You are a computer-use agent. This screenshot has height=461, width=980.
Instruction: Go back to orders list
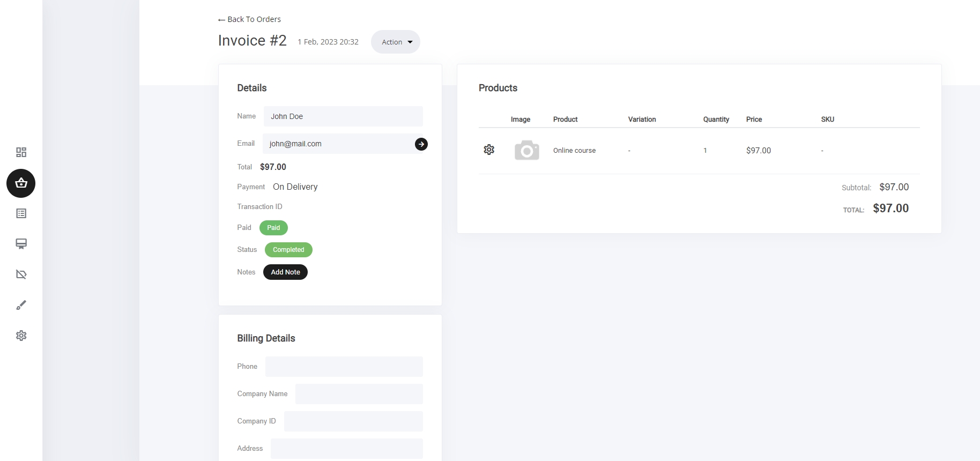coord(250,19)
